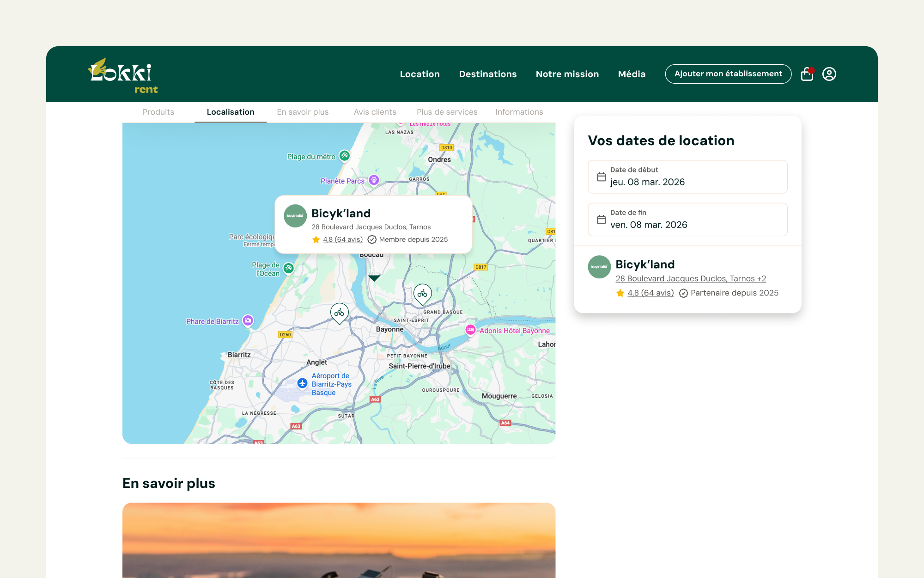
Task: Click Ajouter mon établissement button
Action: 728,74
